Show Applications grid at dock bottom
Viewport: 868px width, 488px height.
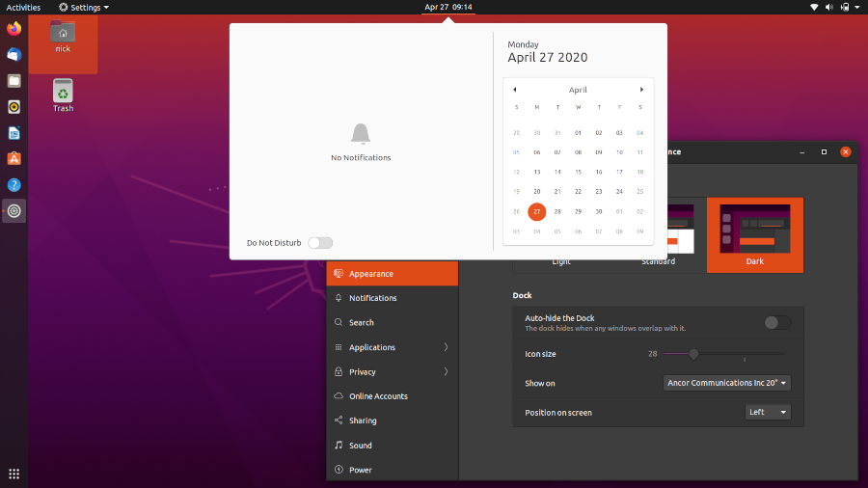[x=14, y=474]
